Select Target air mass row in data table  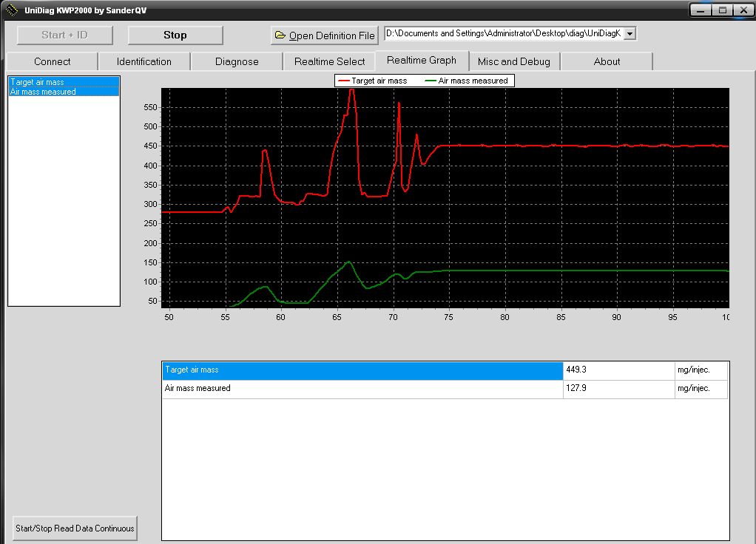pos(362,370)
